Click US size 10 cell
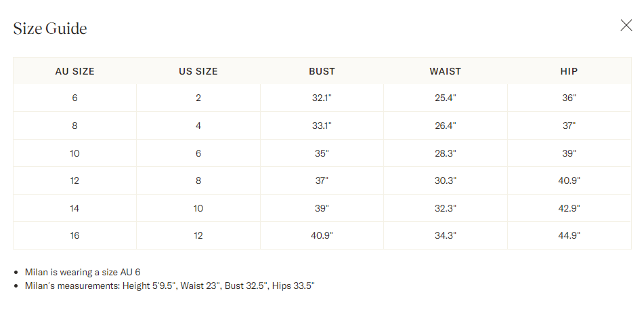 pos(198,208)
